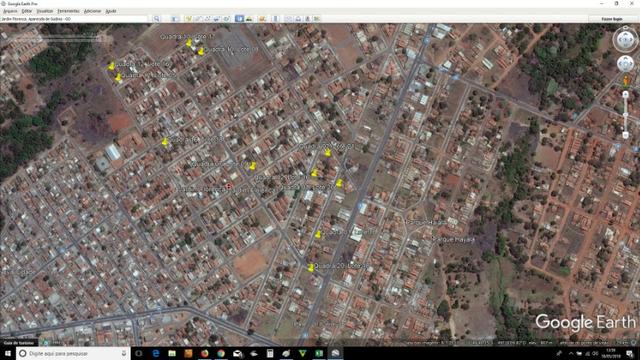Open the Editar menu
640x360 pixels.
click(x=27, y=11)
